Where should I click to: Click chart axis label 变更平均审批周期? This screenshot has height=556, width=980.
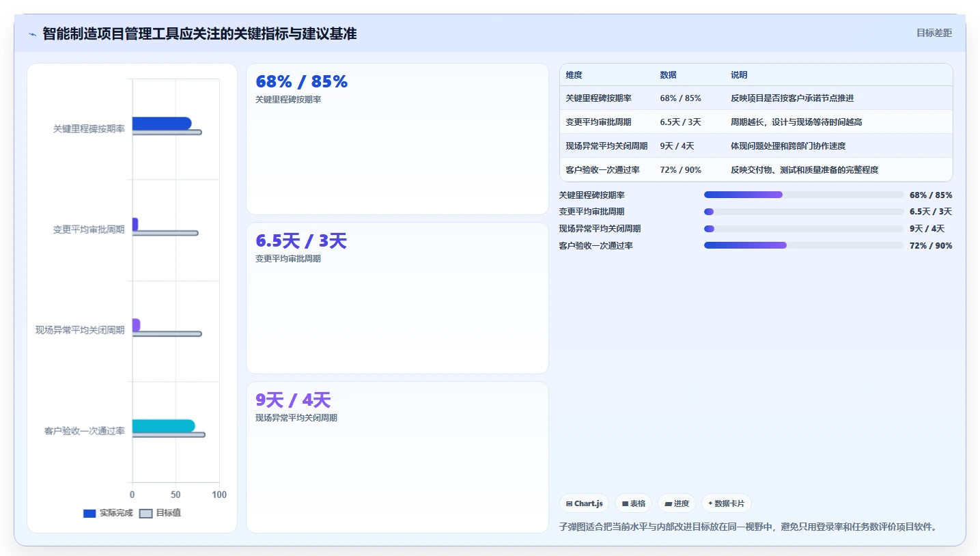click(x=89, y=230)
